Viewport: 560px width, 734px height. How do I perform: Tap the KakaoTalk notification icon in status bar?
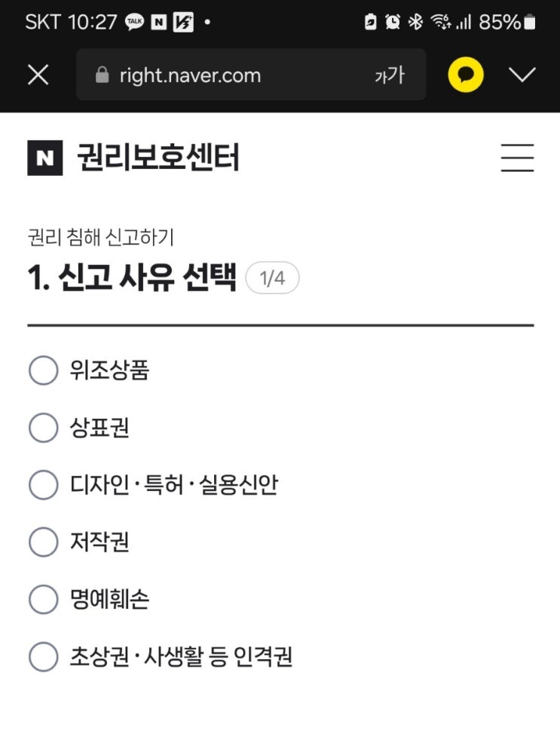click(134, 22)
